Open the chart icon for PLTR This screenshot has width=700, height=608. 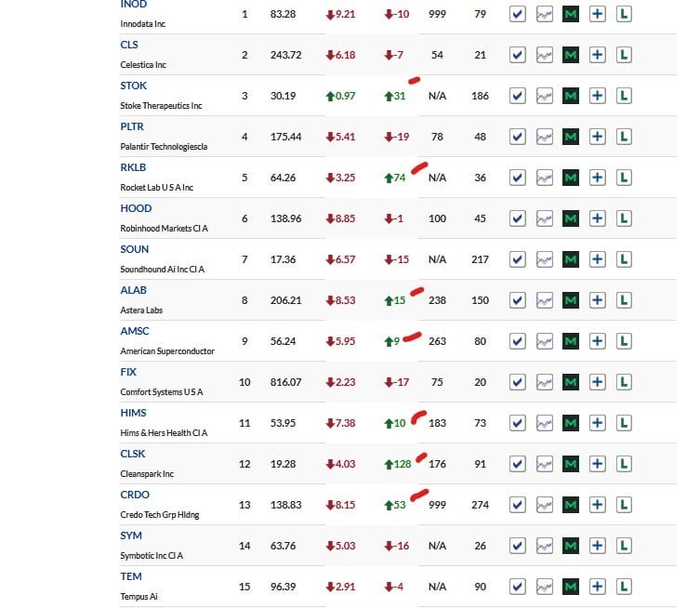(x=544, y=137)
